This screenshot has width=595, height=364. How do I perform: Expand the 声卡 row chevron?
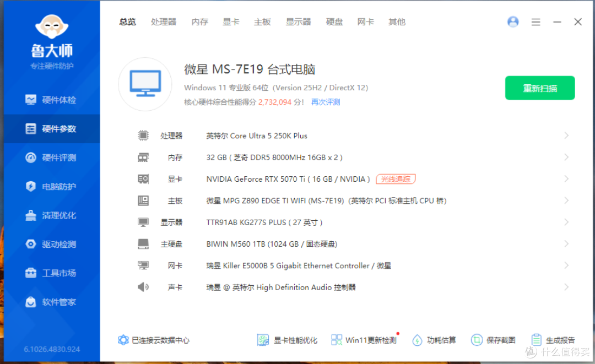pyautogui.click(x=566, y=287)
